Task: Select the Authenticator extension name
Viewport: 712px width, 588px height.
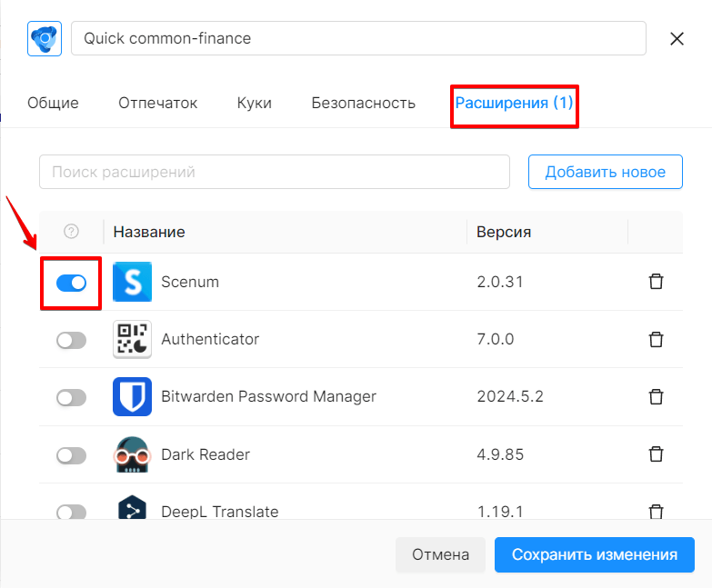Action: coord(210,339)
